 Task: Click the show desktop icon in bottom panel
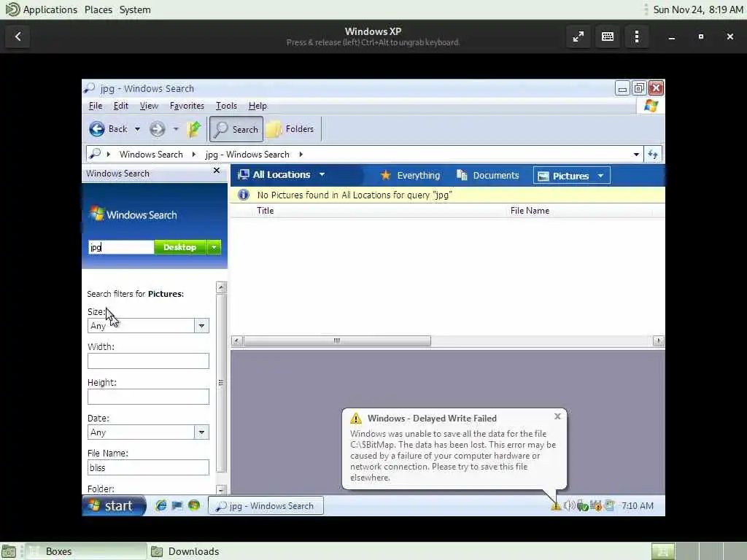point(9,551)
